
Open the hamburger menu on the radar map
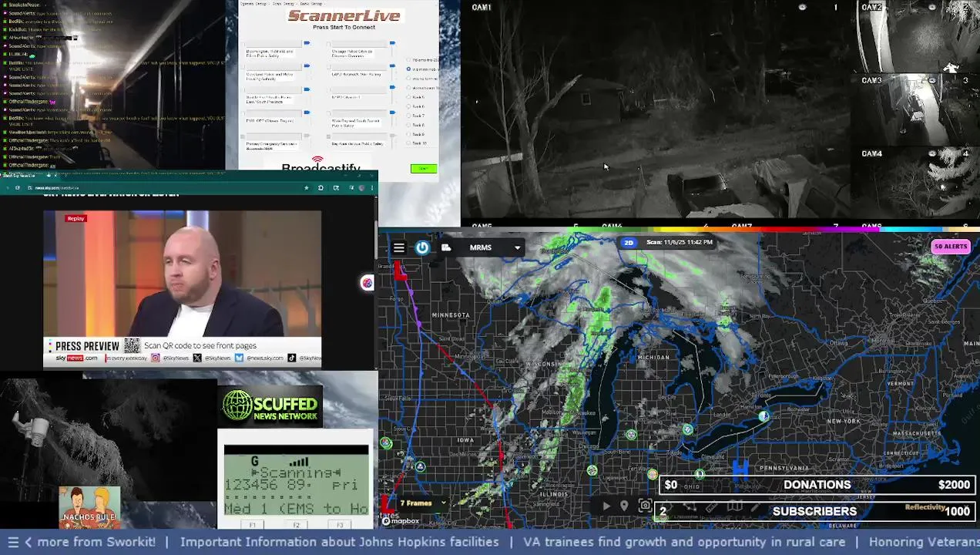pos(398,247)
